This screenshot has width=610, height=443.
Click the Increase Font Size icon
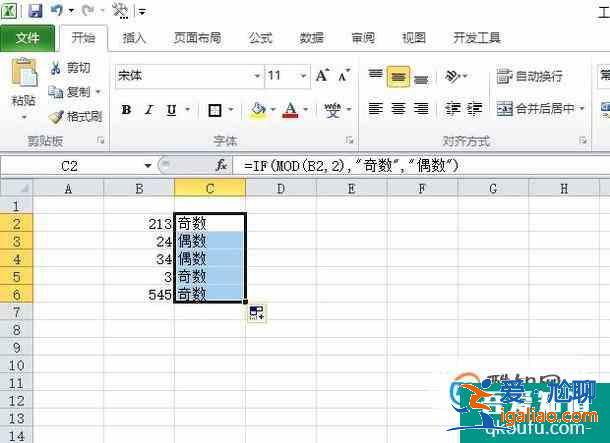[322, 76]
